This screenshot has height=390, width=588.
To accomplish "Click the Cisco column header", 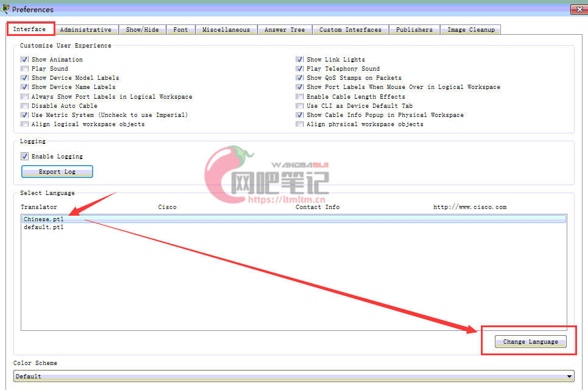I will 167,207.
